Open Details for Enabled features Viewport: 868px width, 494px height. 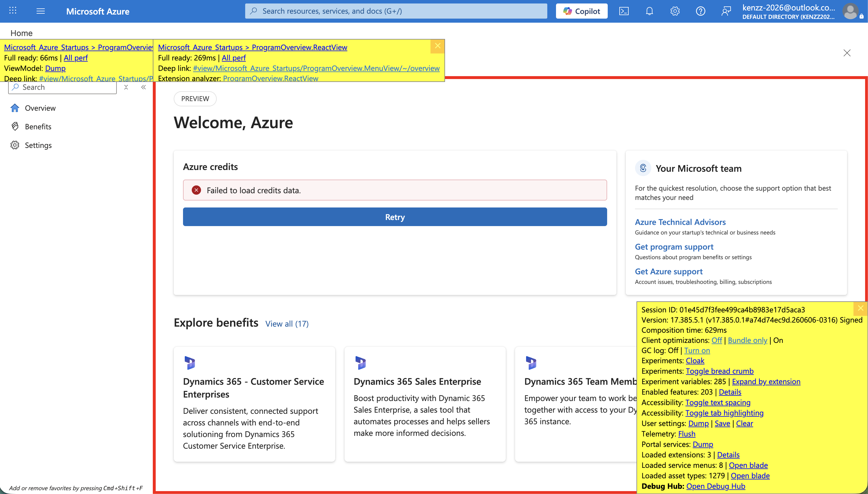pyautogui.click(x=730, y=392)
